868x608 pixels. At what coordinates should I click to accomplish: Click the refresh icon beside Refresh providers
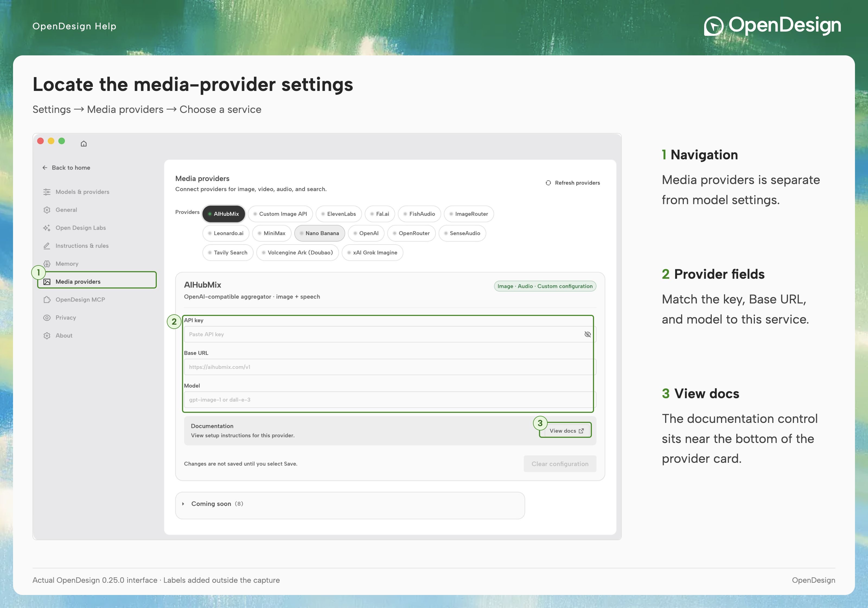[548, 183]
